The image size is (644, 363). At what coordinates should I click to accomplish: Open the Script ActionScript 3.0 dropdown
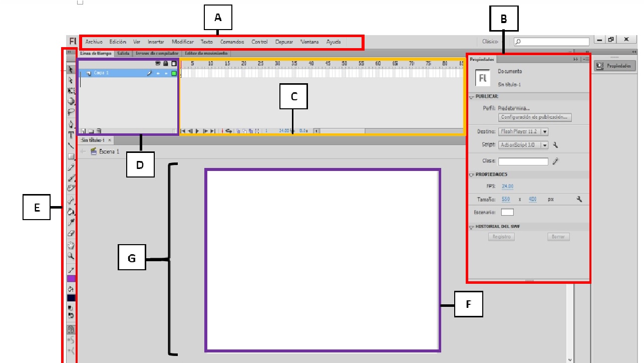(544, 145)
